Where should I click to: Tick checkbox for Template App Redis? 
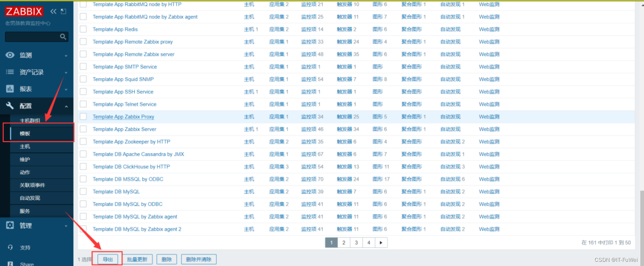(x=83, y=29)
